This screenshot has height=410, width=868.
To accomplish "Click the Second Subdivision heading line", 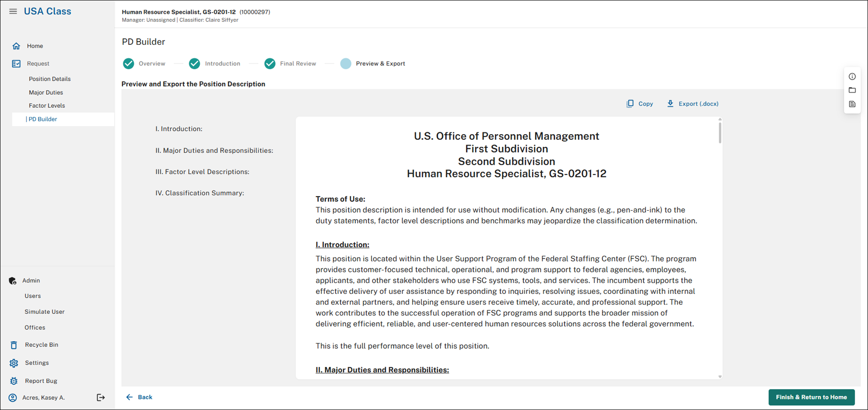I will (507, 161).
